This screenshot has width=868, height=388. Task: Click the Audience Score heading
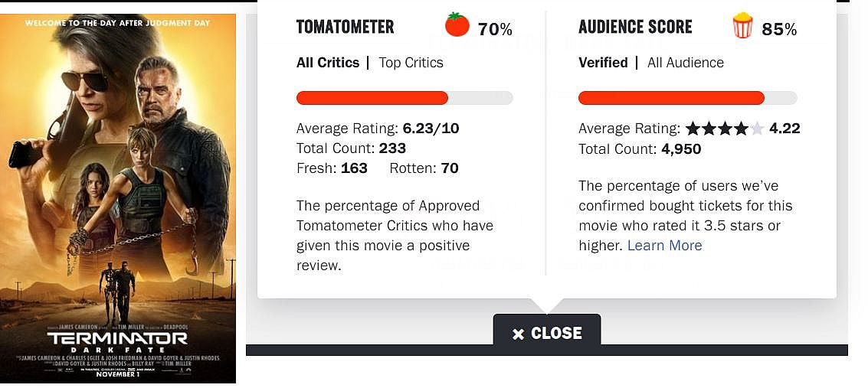point(635,28)
